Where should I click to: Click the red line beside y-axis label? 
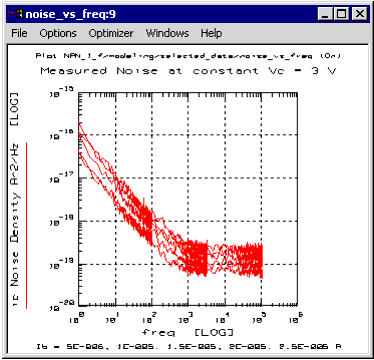coord(26,226)
